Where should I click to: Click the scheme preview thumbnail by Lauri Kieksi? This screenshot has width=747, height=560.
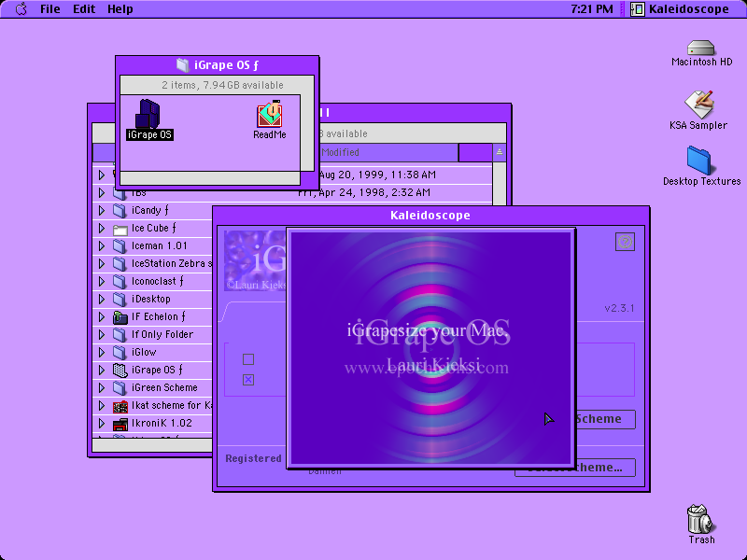point(255,260)
